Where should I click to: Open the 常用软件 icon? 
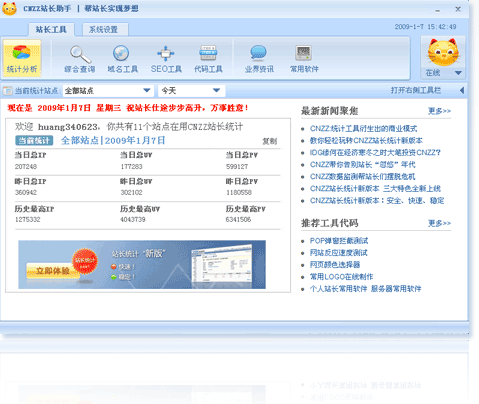304,59
